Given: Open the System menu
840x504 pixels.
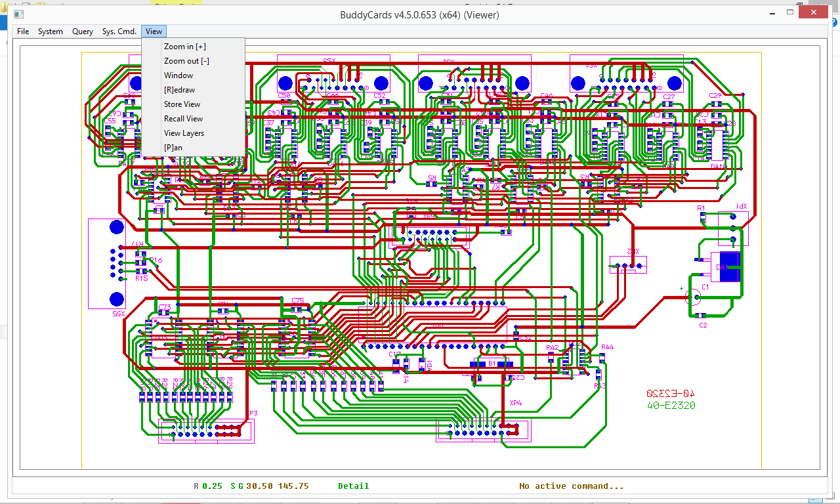Looking at the screenshot, I should pos(51,31).
